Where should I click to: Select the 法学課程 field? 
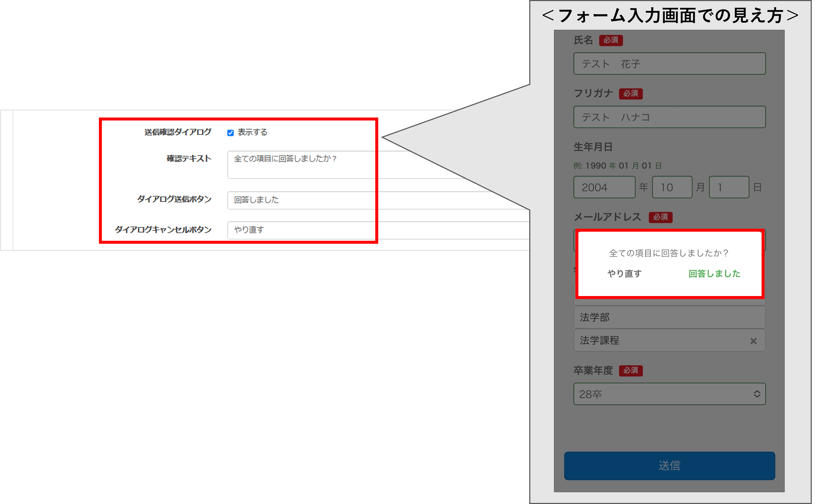[669, 340]
